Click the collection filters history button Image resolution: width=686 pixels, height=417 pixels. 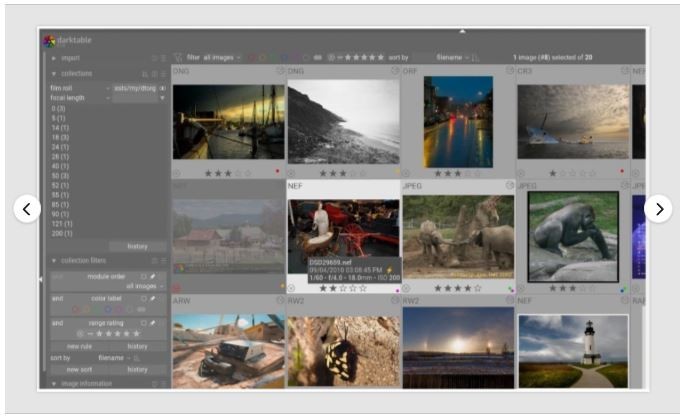pos(137,347)
